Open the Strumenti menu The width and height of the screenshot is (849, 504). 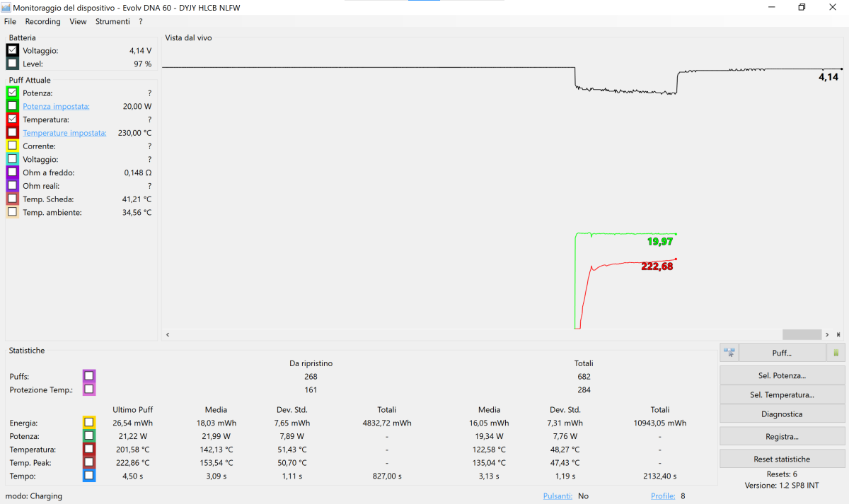point(113,21)
